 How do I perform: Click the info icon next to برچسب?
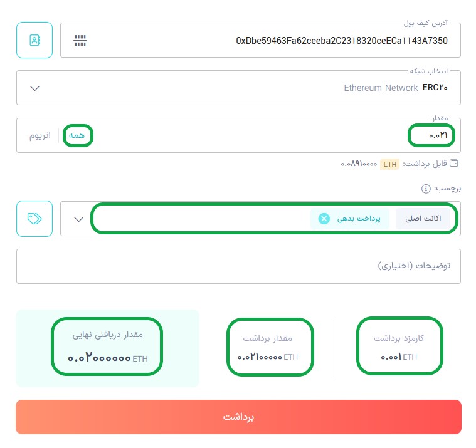tap(426, 189)
